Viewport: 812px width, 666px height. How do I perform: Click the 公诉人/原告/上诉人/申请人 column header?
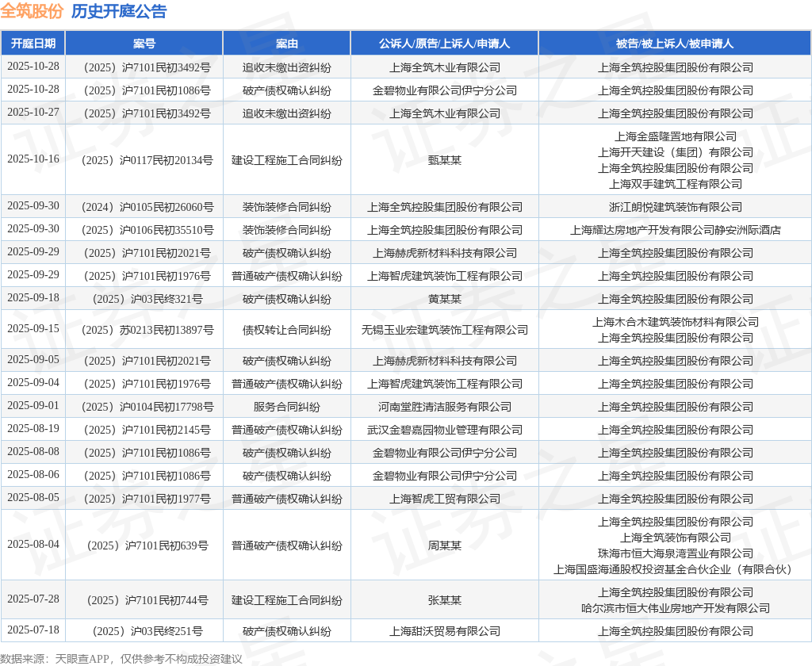[444, 44]
